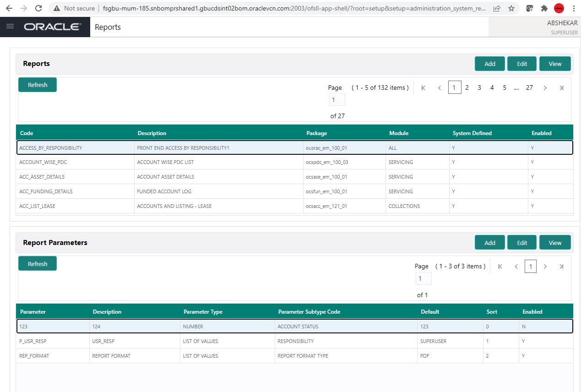Click the Add button in Reports section
The height and width of the screenshot is (392, 581).
(x=490, y=64)
